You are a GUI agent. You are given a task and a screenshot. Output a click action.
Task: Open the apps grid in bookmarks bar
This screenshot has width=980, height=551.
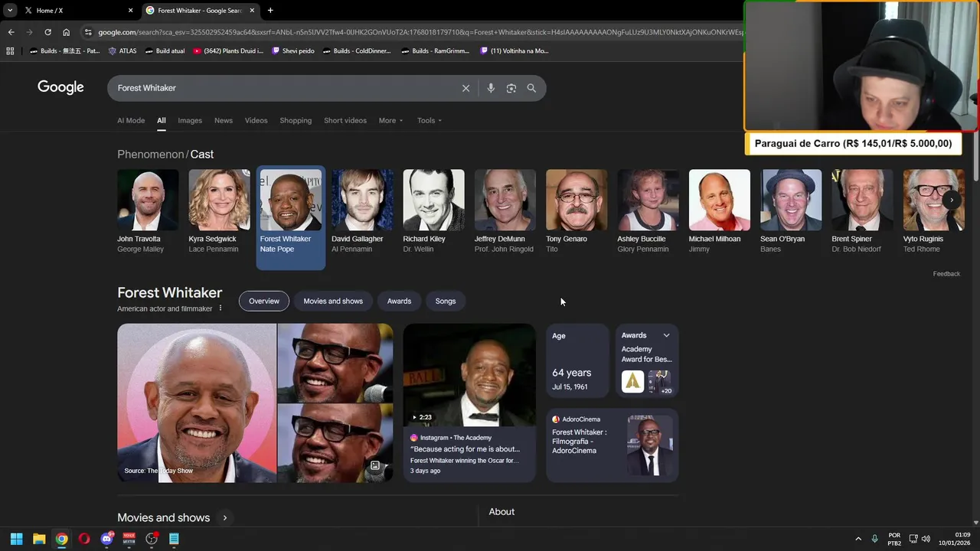pyautogui.click(x=10, y=51)
